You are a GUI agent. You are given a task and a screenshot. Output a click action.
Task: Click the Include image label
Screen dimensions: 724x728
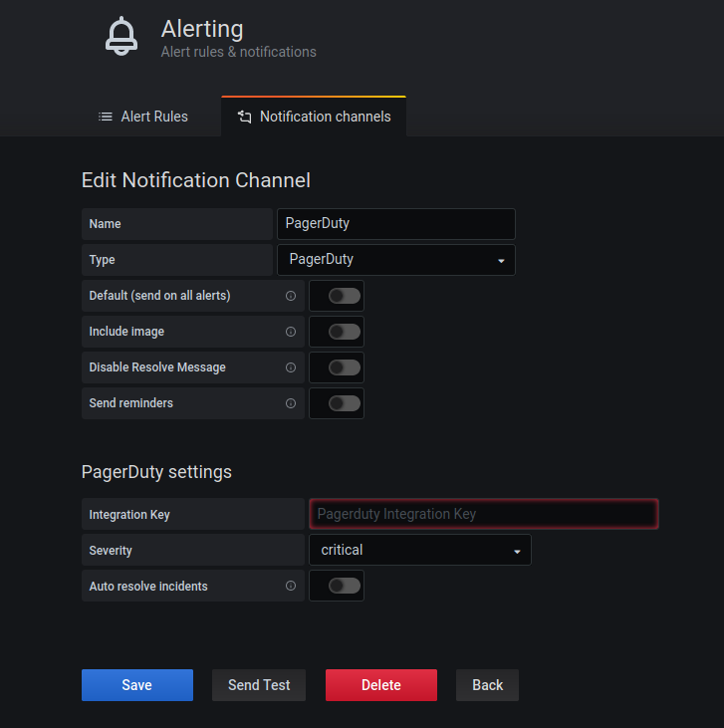coord(126,332)
